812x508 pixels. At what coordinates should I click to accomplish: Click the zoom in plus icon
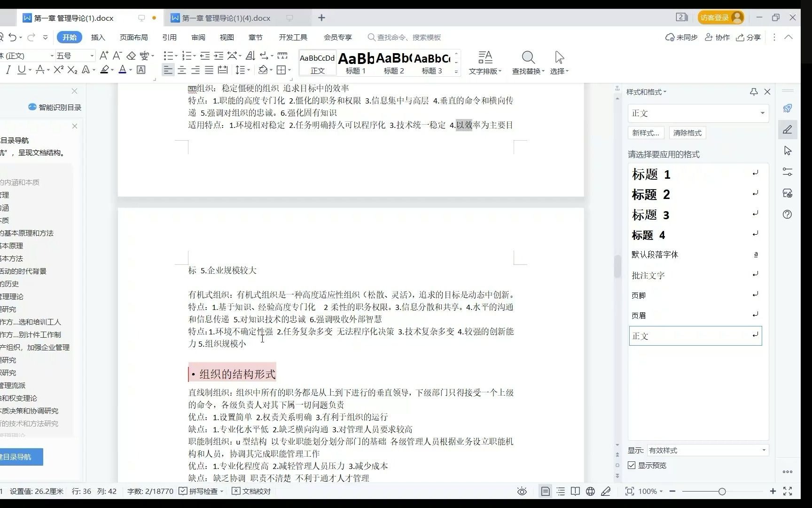[773, 491]
